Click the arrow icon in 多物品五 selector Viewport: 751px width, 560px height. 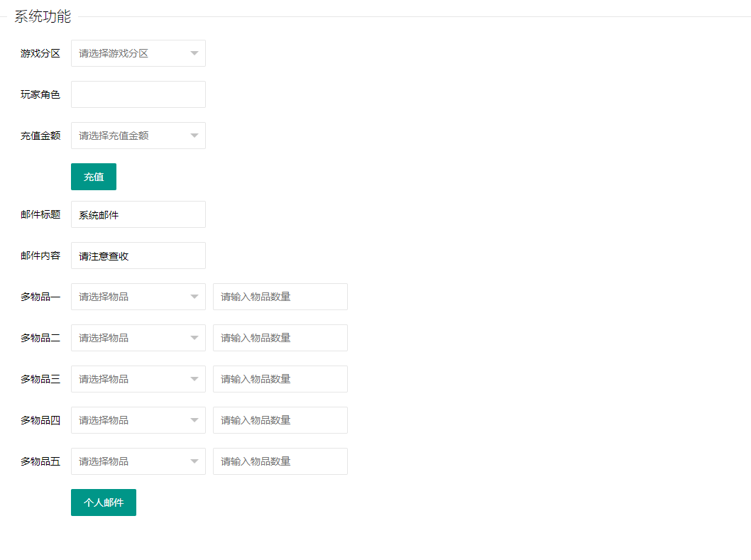(194, 461)
